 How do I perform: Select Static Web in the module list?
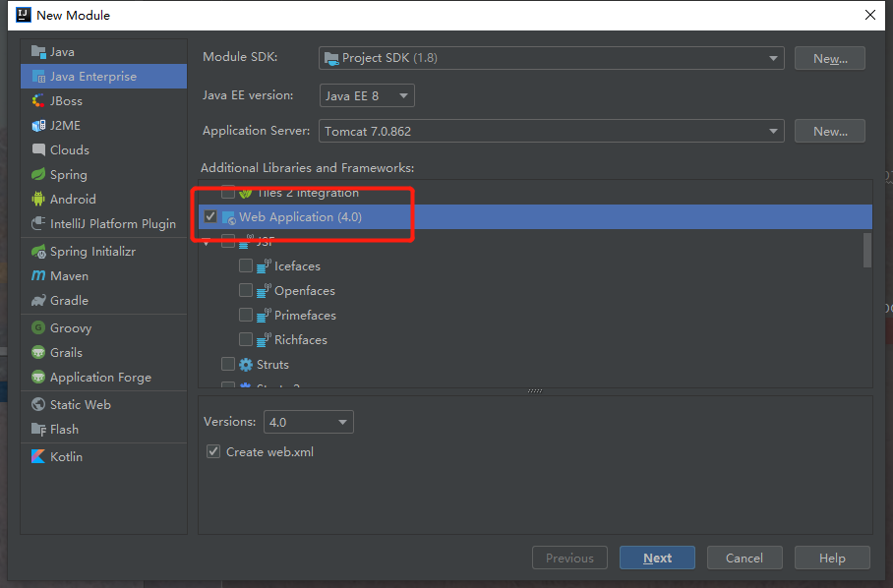(103, 404)
